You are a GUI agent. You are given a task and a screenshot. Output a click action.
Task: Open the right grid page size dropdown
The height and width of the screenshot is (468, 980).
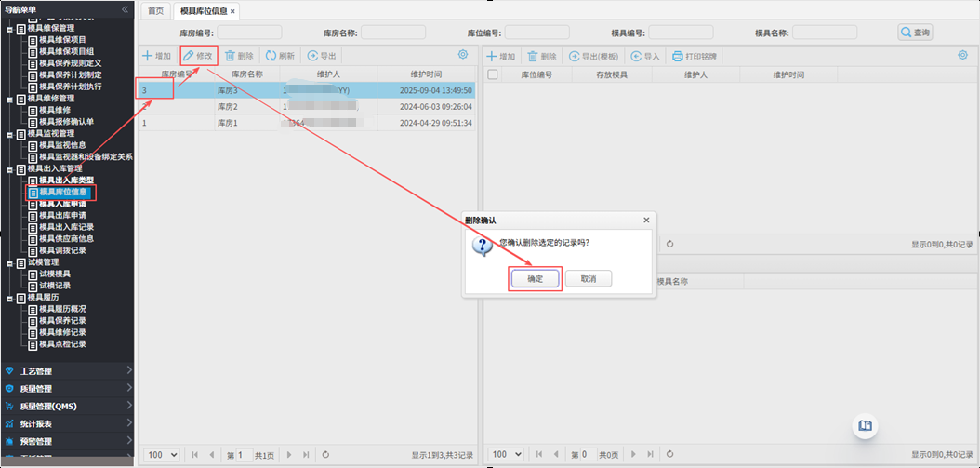click(x=507, y=454)
